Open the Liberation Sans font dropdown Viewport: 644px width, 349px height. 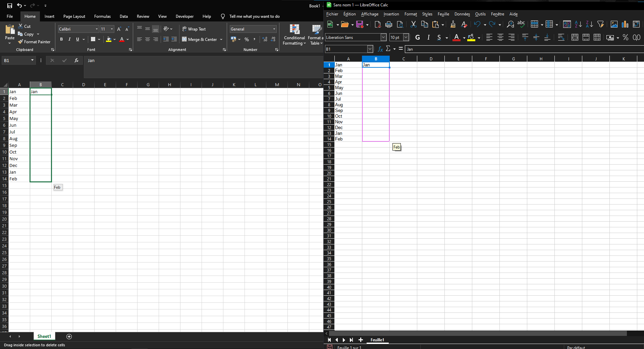pos(383,37)
